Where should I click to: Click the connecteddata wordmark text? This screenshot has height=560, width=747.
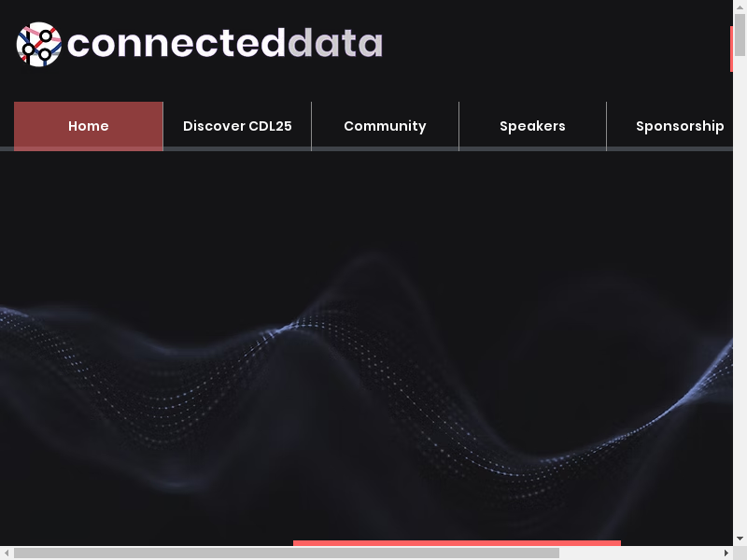pos(225,44)
